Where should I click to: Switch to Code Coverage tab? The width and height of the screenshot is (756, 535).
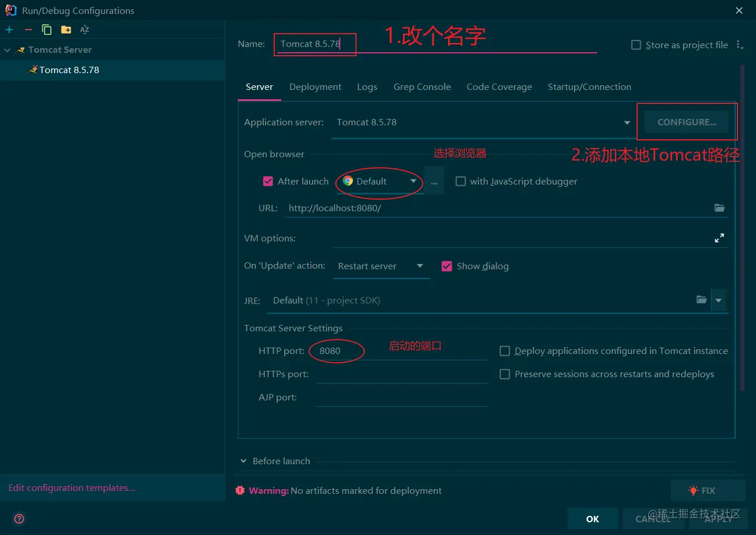(499, 87)
